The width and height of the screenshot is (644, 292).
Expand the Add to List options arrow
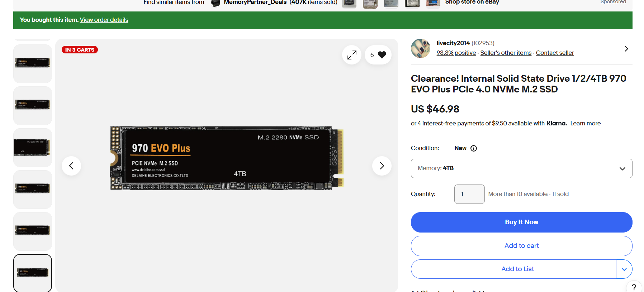click(624, 269)
